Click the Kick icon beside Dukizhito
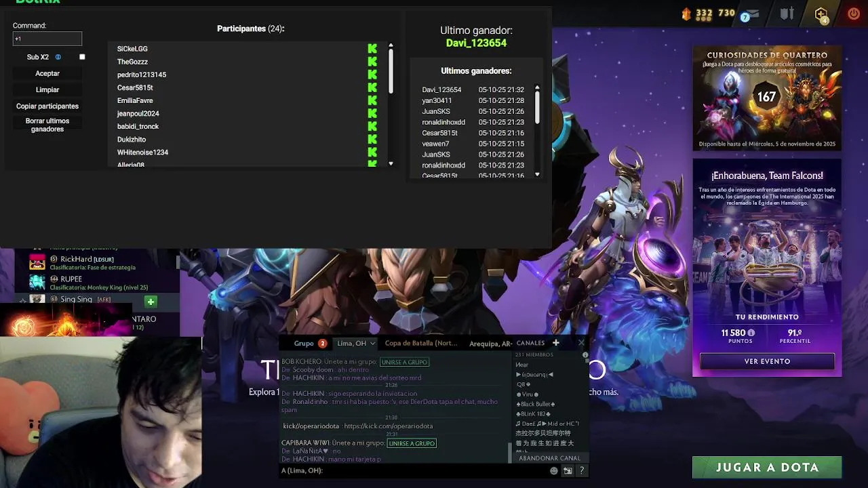Image resolution: width=868 pixels, height=488 pixels. (x=372, y=139)
